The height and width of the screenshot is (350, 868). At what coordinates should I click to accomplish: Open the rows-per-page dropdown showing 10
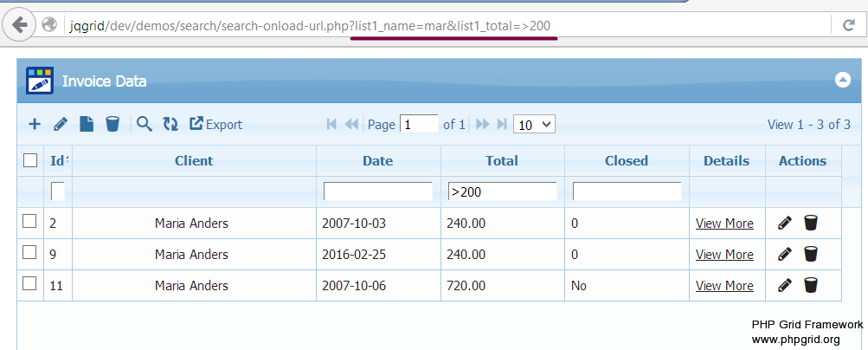click(x=534, y=125)
